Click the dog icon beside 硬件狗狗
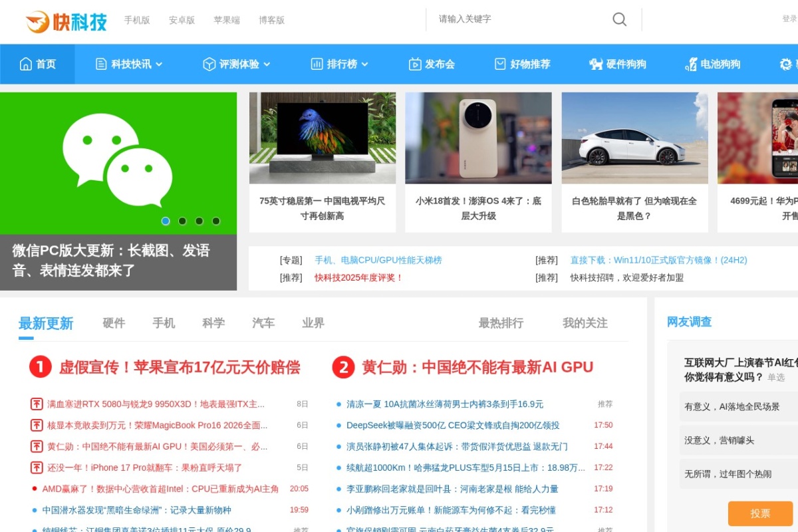This screenshot has height=532, width=798. (596, 64)
